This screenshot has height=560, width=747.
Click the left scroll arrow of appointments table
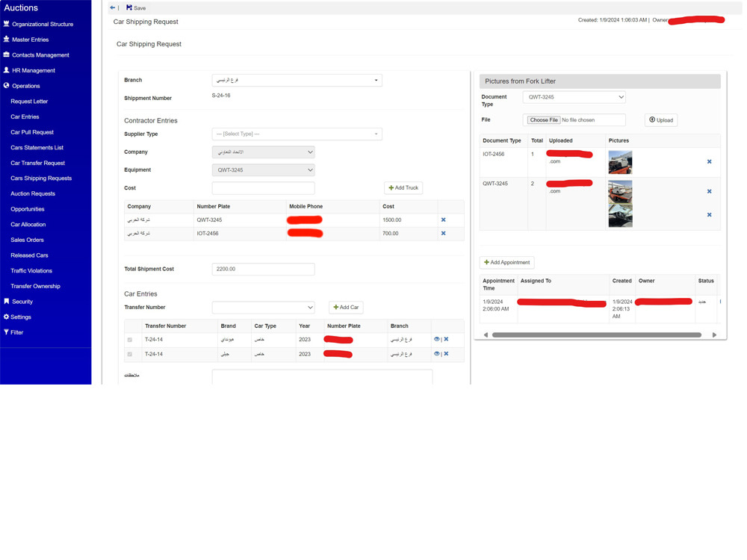tap(486, 335)
